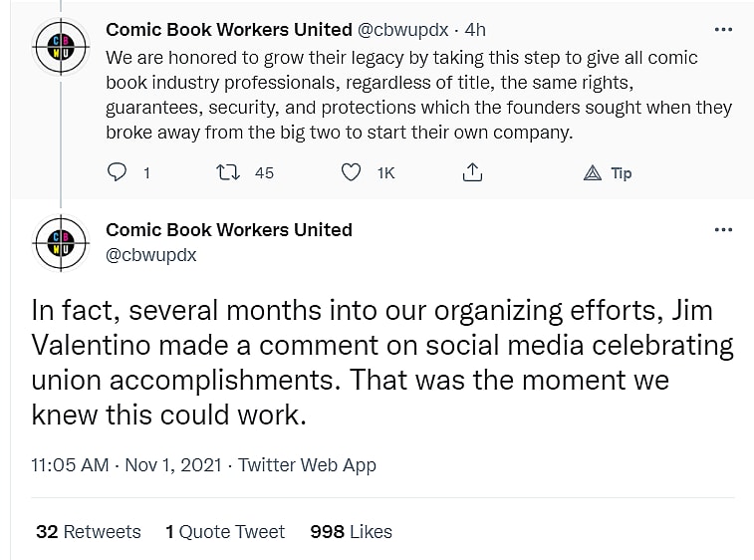
Task: Click the first tweet's body text about legacy
Action: pyautogui.click(x=418, y=96)
